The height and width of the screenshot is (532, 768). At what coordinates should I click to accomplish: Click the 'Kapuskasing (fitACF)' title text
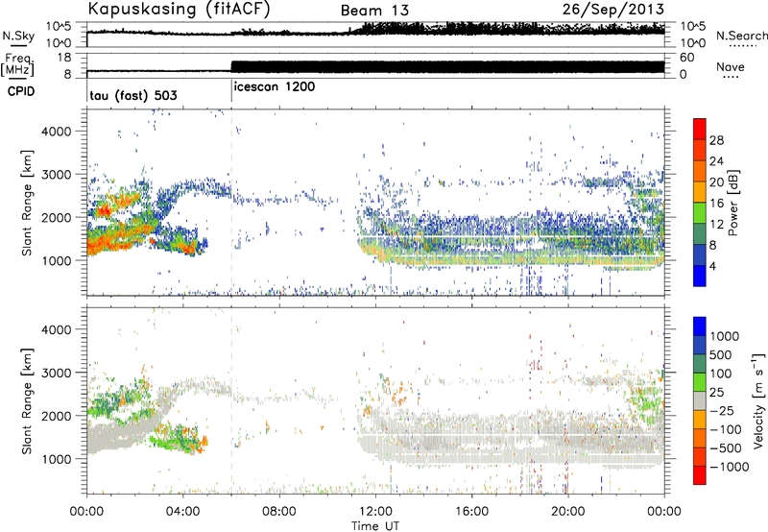pos(180,10)
